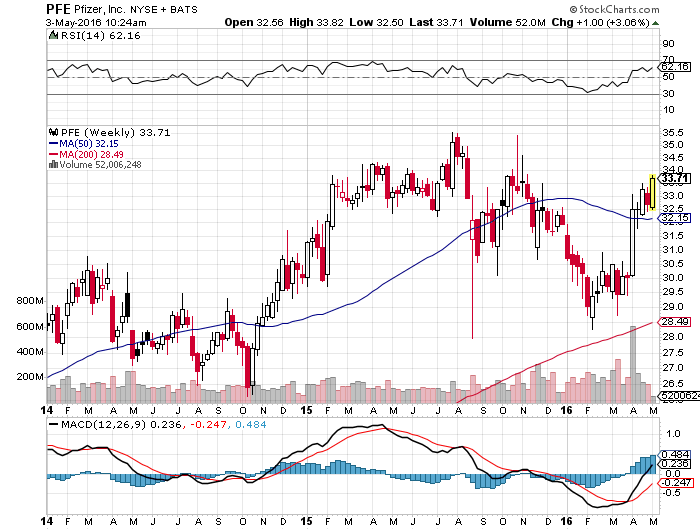Click the 'Last 33.71' quote value
Viewport: 700px width, 530px height.
tap(436, 22)
